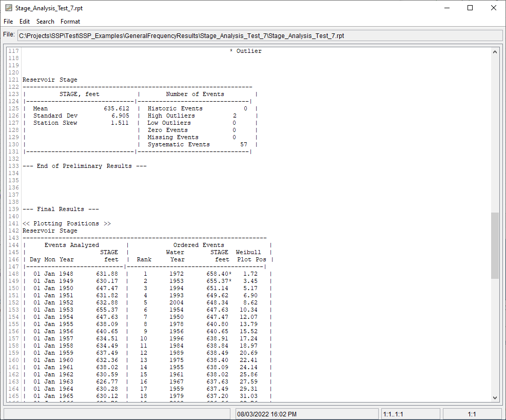This screenshot has height=420, width=506.
Task: Click 'Weibull' column header
Action: (x=248, y=252)
